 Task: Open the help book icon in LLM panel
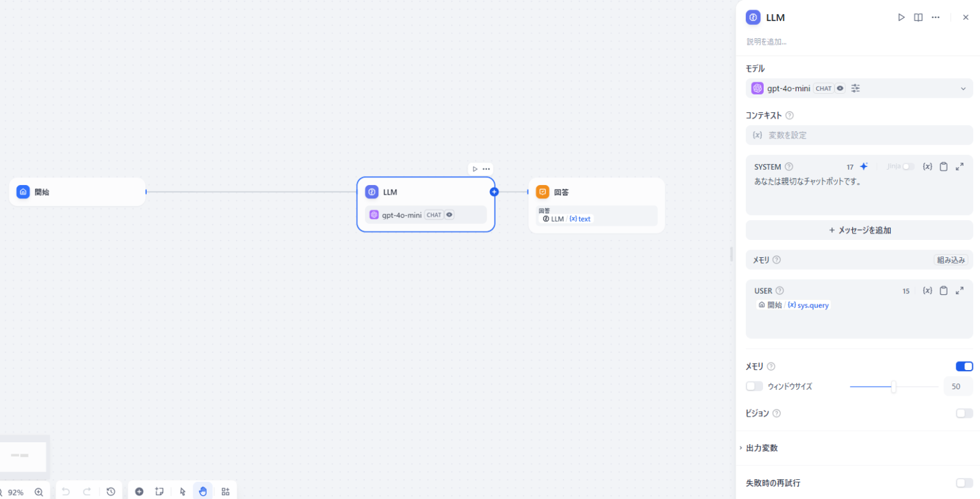[x=918, y=18]
